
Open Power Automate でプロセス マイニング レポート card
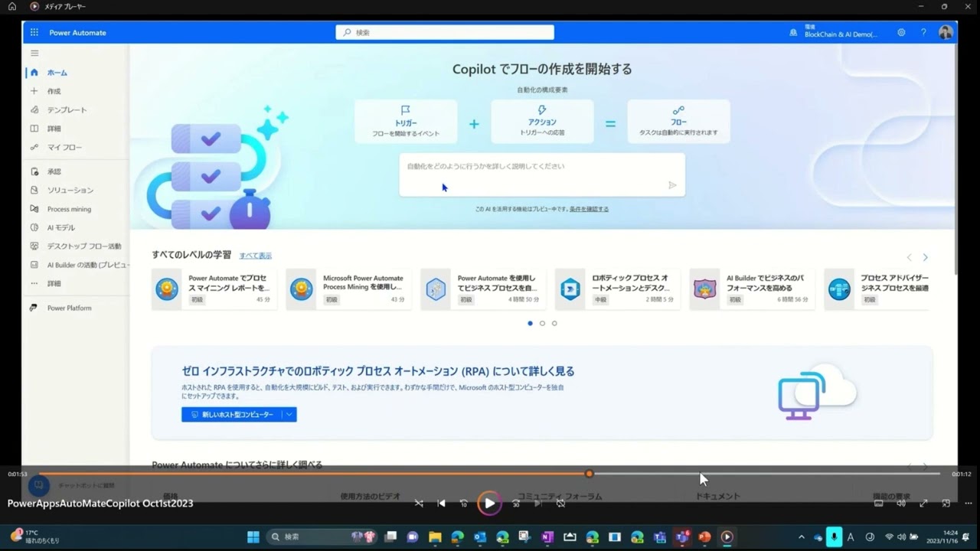point(214,289)
